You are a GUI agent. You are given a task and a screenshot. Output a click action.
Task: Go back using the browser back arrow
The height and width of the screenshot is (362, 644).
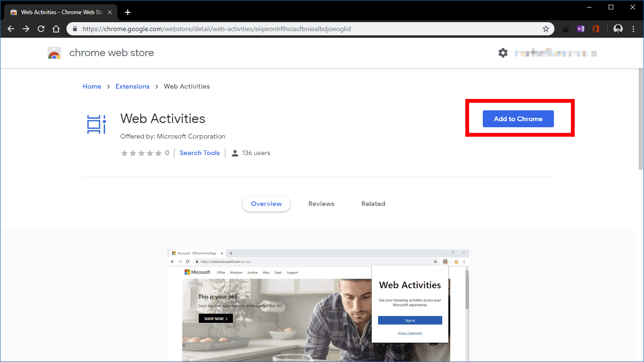(11, 29)
